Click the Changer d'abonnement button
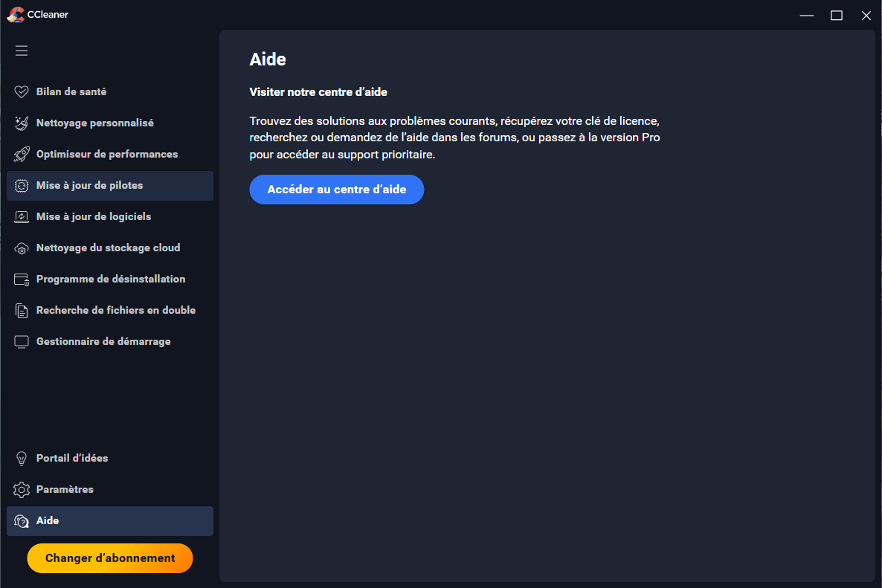This screenshot has height=588, width=882. [x=110, y=558]
